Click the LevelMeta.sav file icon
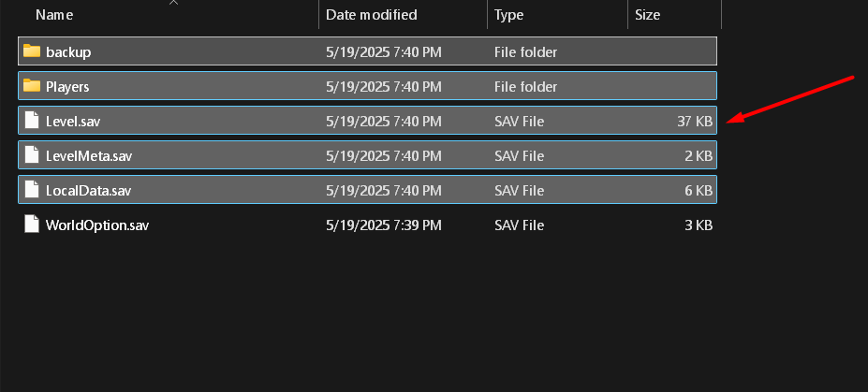868x392 pixels. pyautogui.click(x=32, y=155)
